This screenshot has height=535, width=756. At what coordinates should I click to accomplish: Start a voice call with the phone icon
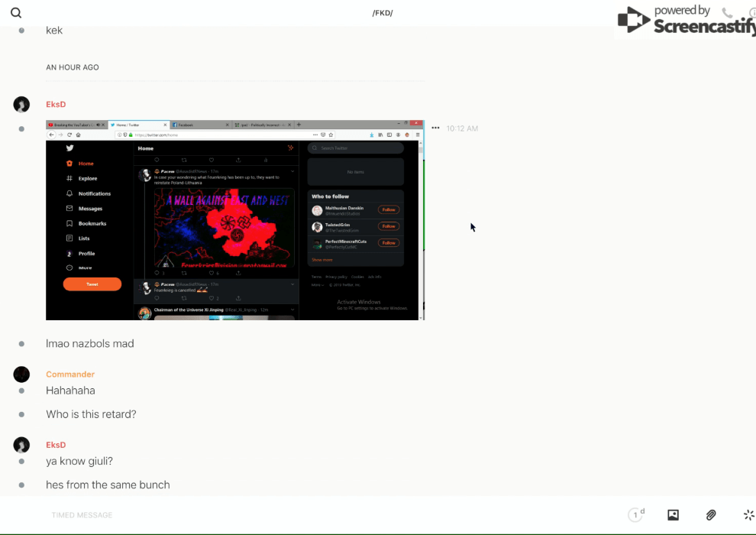727,13
